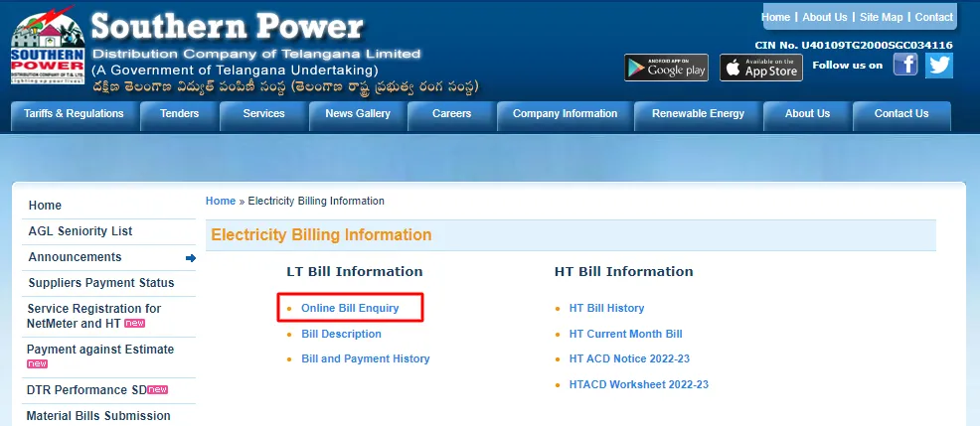Open the Facebook page icon

[904, 66]
